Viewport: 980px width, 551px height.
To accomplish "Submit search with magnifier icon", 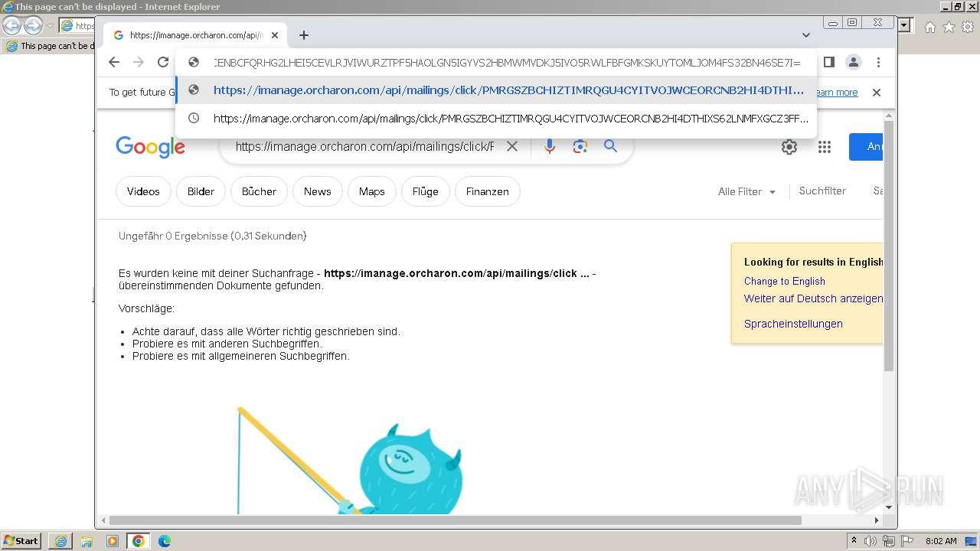I will pyautogui.click(x=610, y=146).
